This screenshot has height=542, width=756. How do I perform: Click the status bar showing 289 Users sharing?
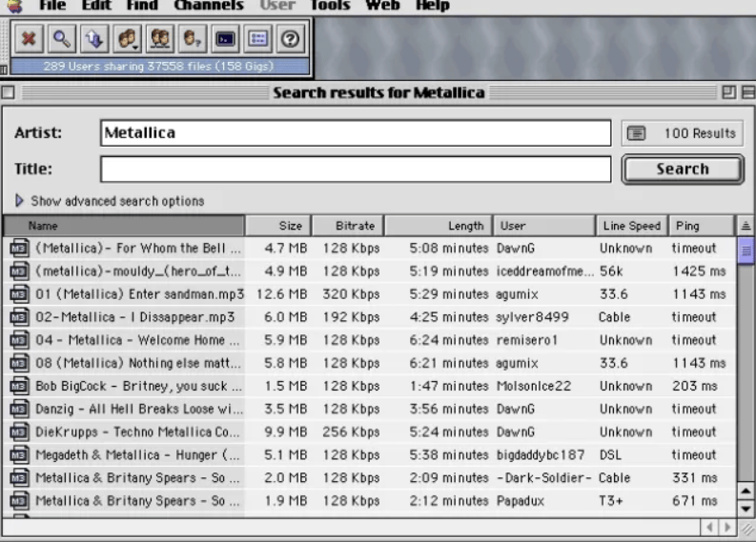159,67
